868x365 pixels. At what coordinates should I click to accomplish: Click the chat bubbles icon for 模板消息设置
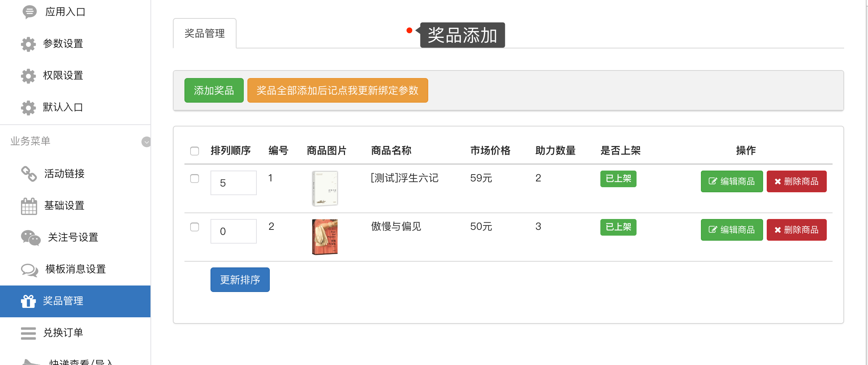30,270
